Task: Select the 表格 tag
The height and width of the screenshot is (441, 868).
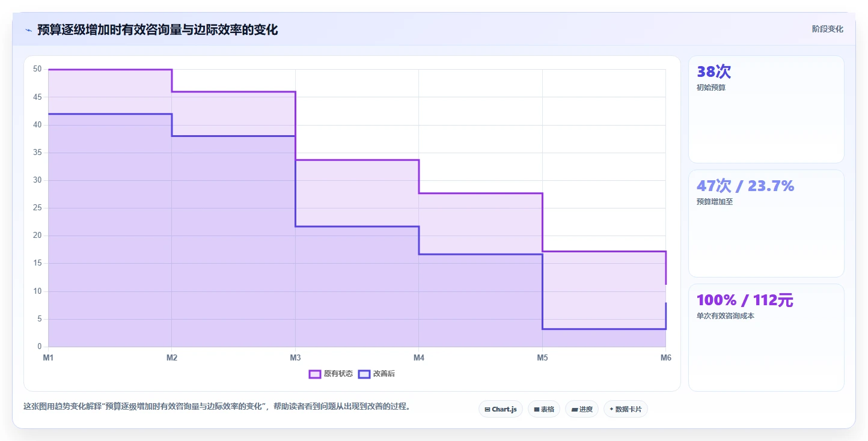Action: (x=544, y=409)
